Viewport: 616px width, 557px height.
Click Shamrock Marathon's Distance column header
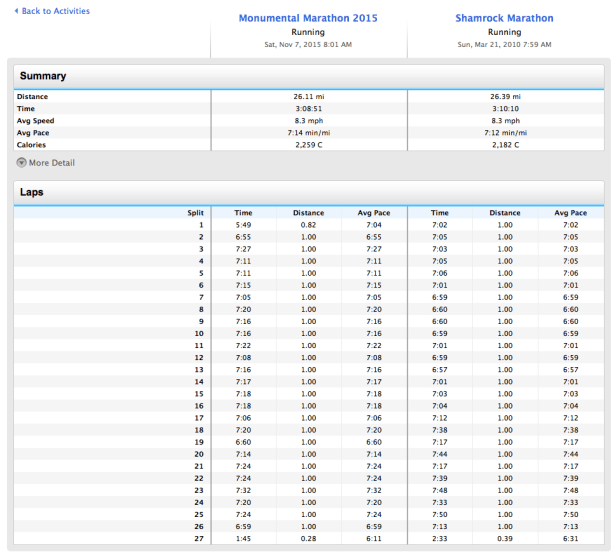[x=505, y=213]
